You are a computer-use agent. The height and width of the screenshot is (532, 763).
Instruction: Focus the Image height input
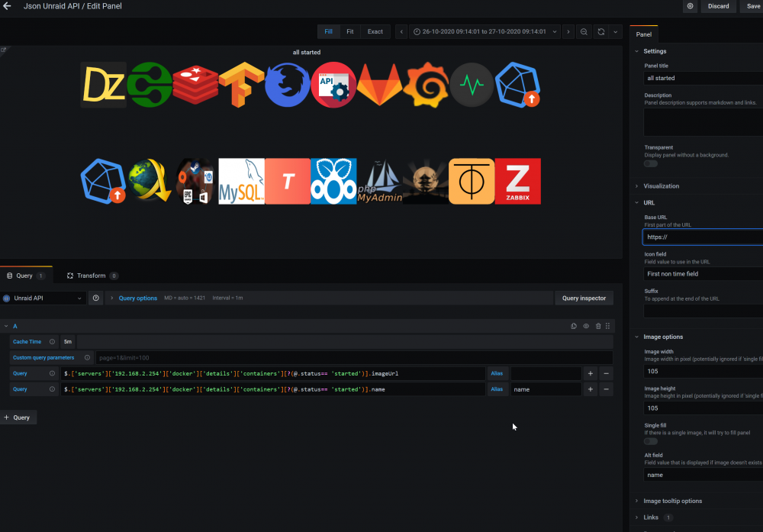coord(703,408)
